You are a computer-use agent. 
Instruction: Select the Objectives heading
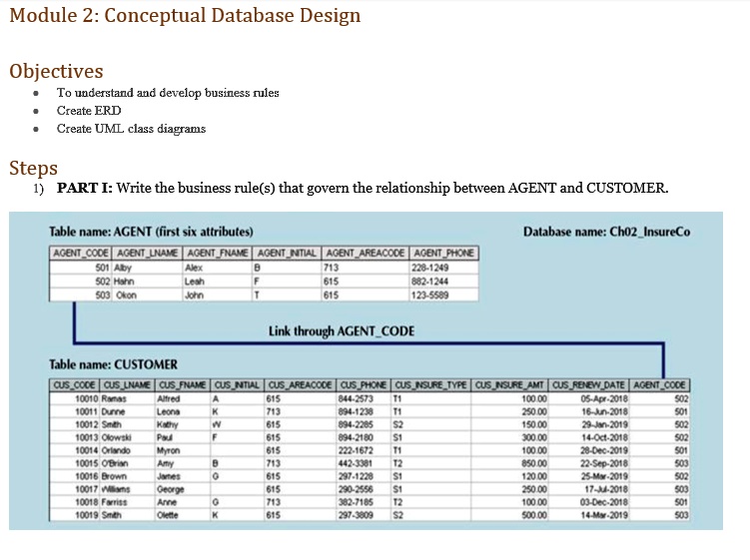(x=56, y=71)
